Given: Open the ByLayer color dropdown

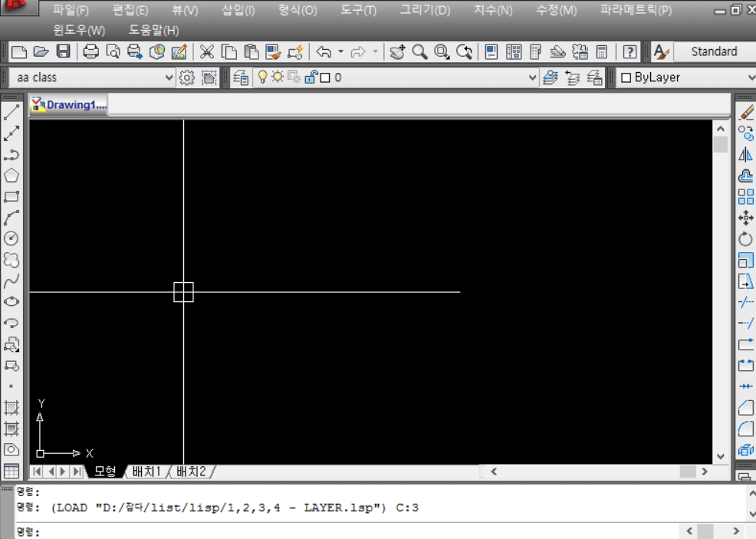Looking at the screenshot, I should point(751,77).
